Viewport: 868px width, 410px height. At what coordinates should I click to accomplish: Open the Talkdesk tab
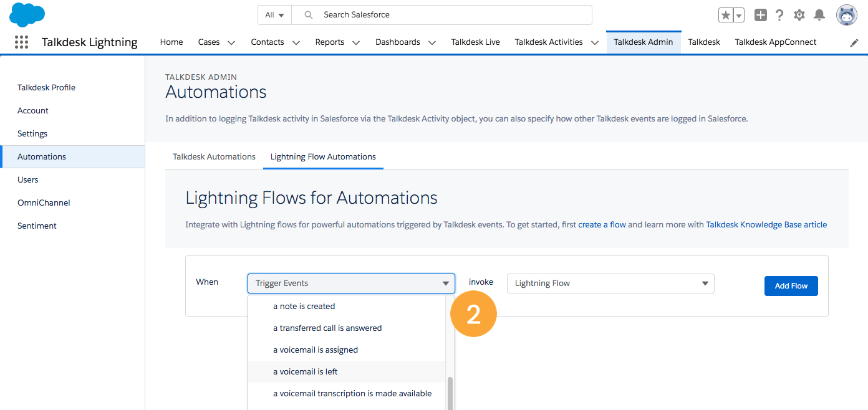[x=704, y=42]
